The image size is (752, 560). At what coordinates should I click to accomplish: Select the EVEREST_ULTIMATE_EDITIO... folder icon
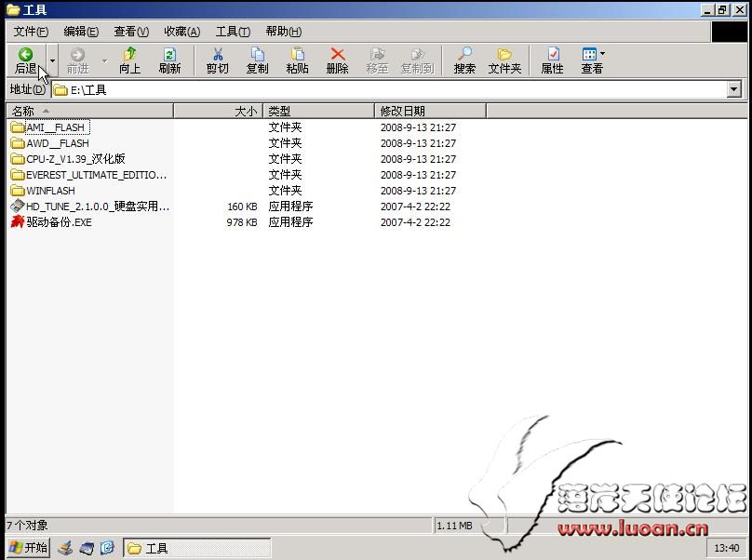tap(18, 175)
